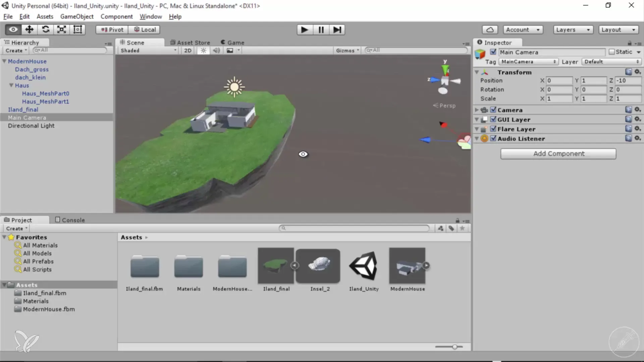Select the Scale tool
Image resolution: width=644 pixels, height=362 pixels.
point(61,29)
